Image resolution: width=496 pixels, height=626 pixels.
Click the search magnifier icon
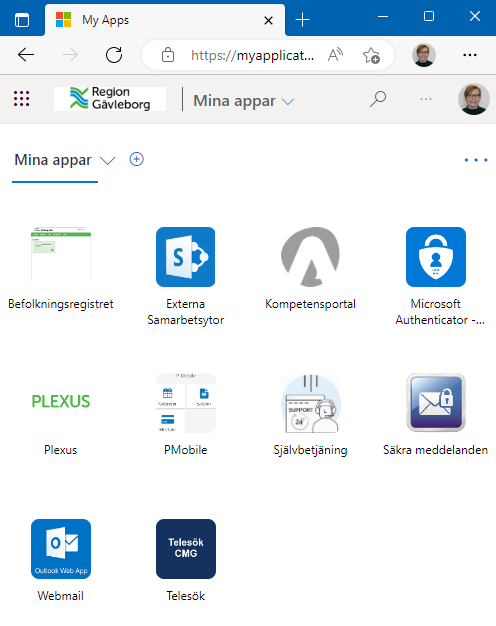[378, 99]
